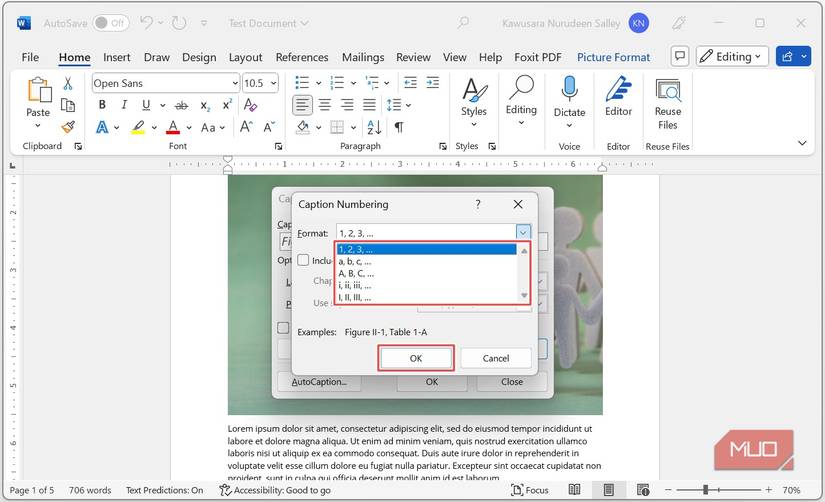Open Editing mode dropdown
The height and width of the screenshot is (502, 825).
pyautogui.click(x=732, y=56)
